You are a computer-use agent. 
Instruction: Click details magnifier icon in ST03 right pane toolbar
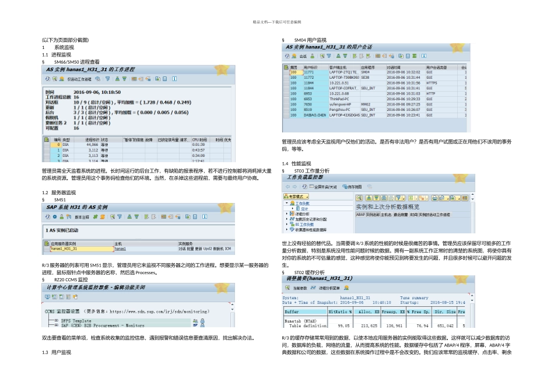click(359, 198)
